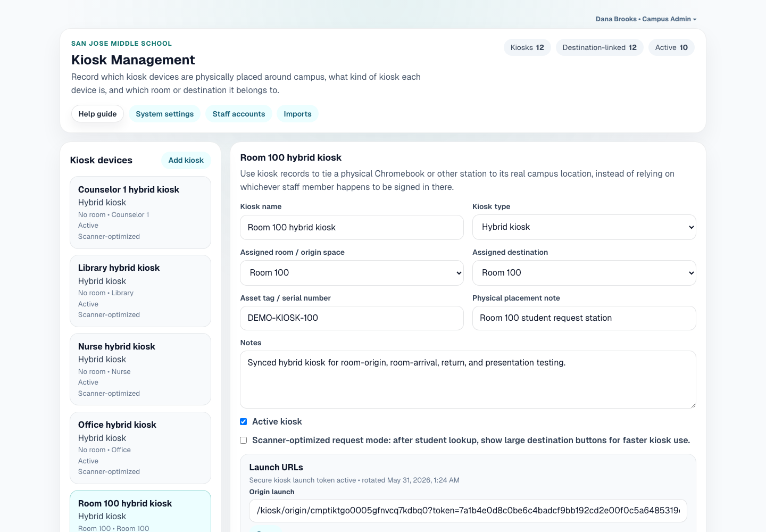This screenshot has height=532, width=766.
Task: Click 'No room • Nurse' text
Action: 104,372
